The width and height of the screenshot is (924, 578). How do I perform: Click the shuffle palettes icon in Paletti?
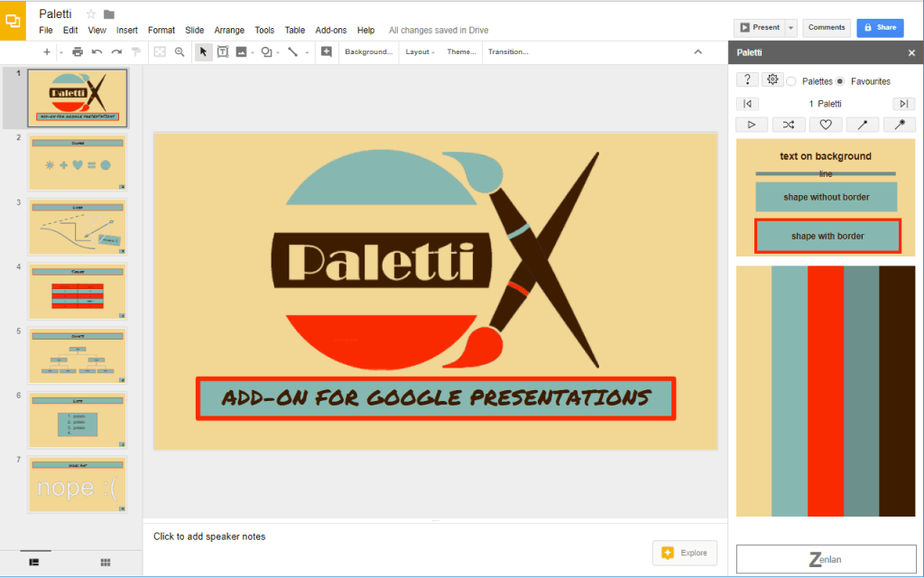[x=789, y=124]
